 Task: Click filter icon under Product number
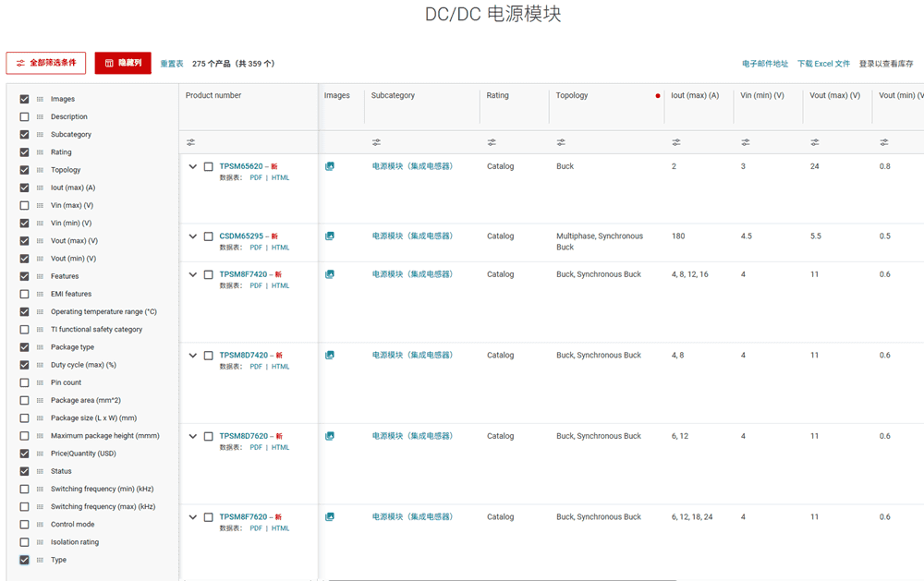(190, 142)
